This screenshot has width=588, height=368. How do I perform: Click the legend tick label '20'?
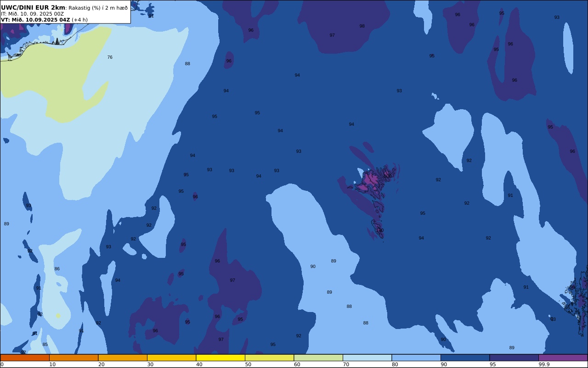point(101,364)
